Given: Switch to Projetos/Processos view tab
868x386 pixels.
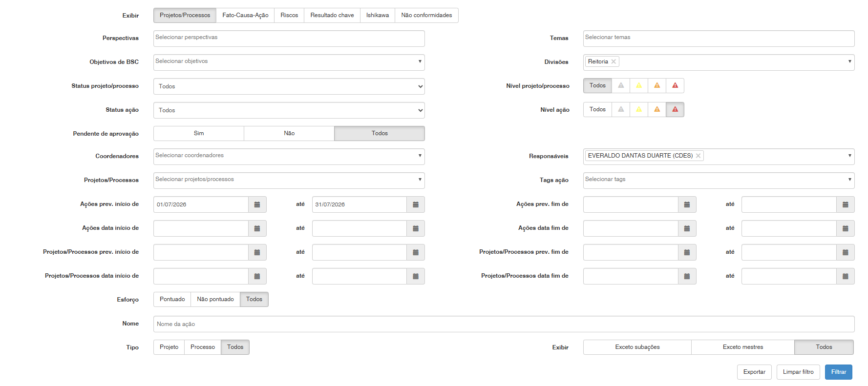Looking at the screenshot, I should point(185,15).
